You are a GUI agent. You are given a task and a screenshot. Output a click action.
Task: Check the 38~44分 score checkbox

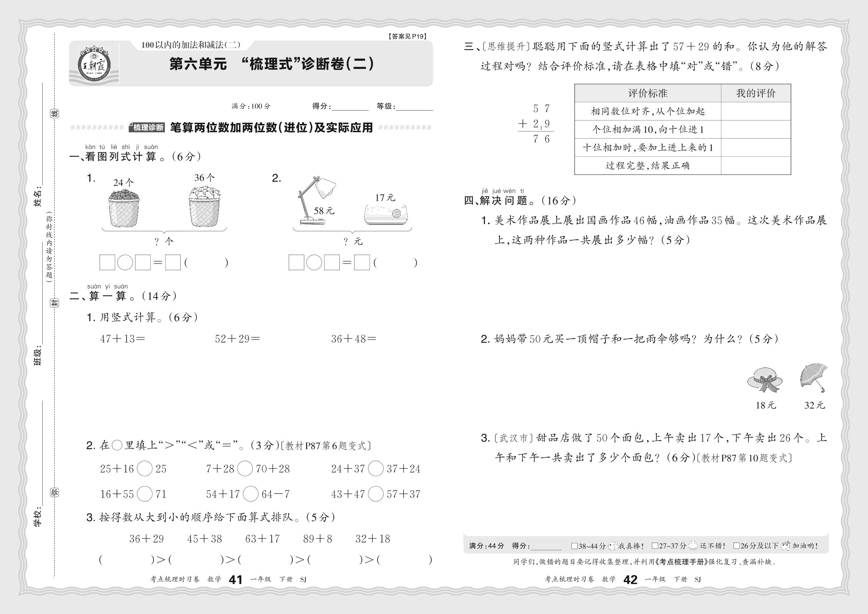(x=574, y=546)
